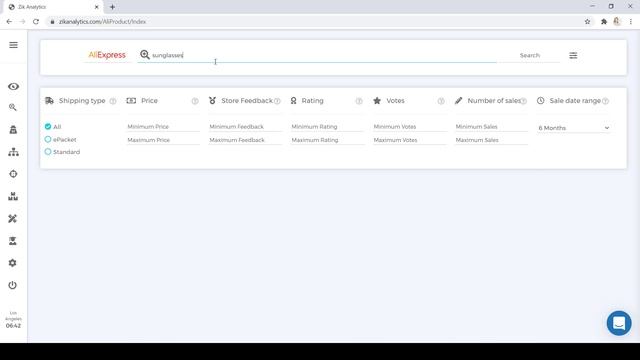
Task: Click the search magnifier icon beside the sunglasses search field
Action: click(x=144, y=55)
